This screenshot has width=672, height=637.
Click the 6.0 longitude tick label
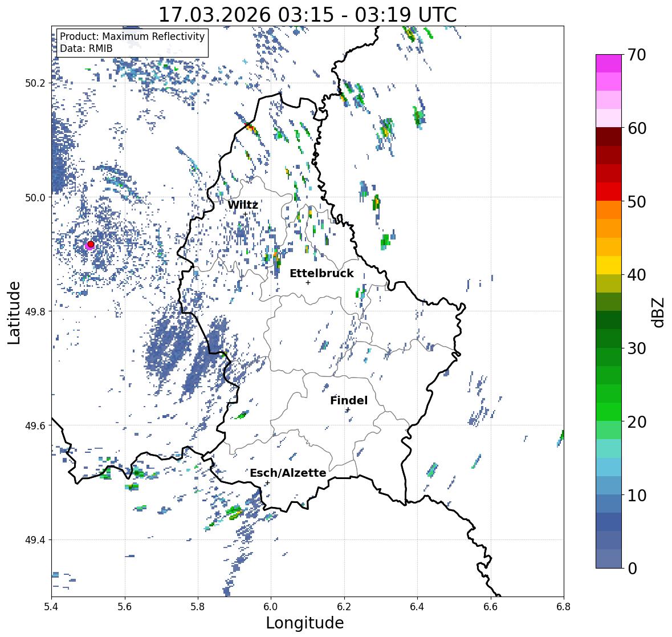(271, 607)
